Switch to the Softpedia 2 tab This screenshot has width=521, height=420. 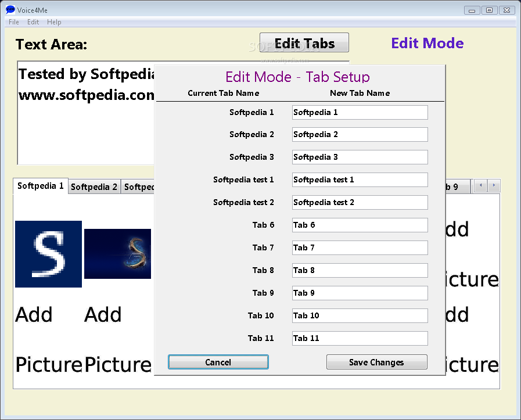pos(94,186)
